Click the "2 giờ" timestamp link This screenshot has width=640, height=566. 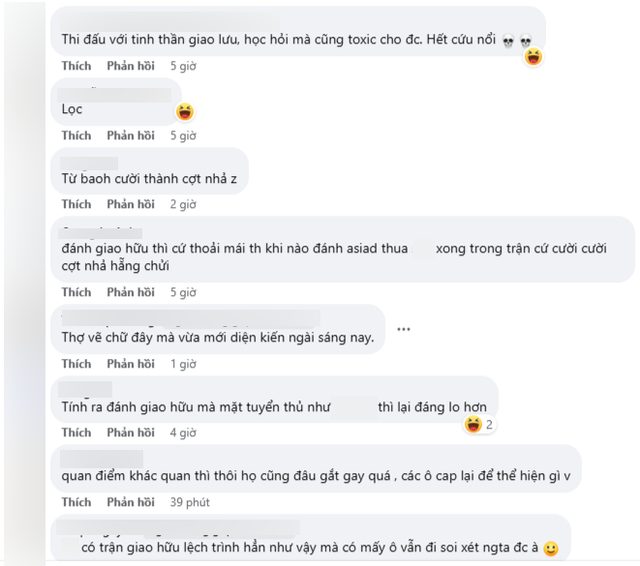point(183,205)
